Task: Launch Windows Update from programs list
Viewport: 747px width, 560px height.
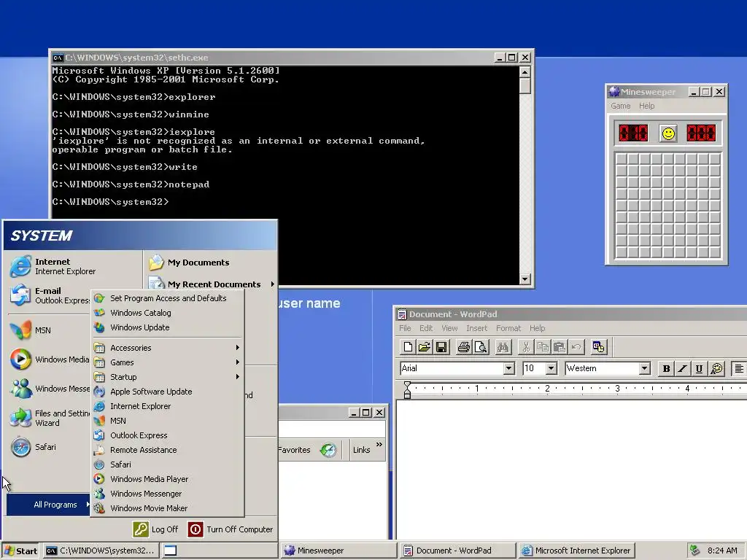Action: pyautogui.click(x=168, y=327)
